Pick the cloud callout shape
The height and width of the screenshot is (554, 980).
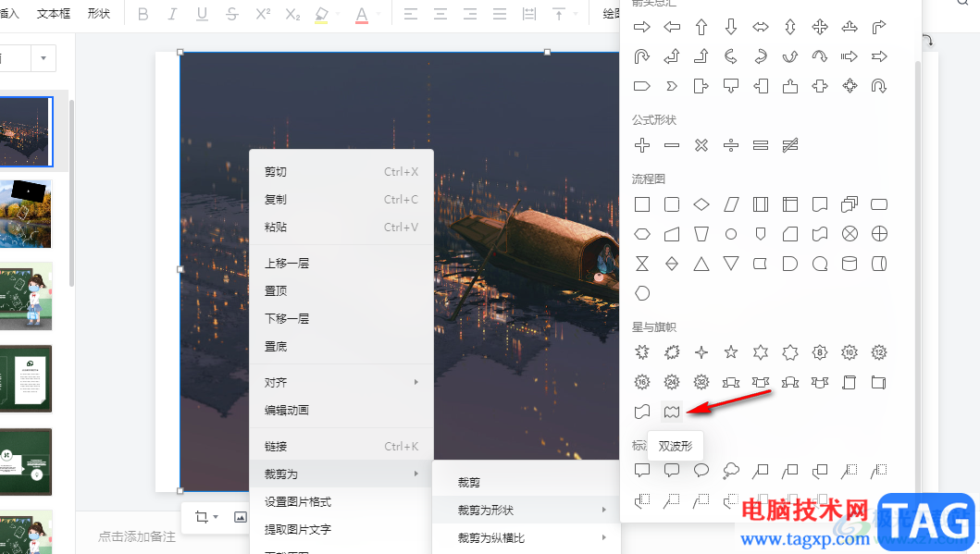pyautogui.click(x=731, y=471)
